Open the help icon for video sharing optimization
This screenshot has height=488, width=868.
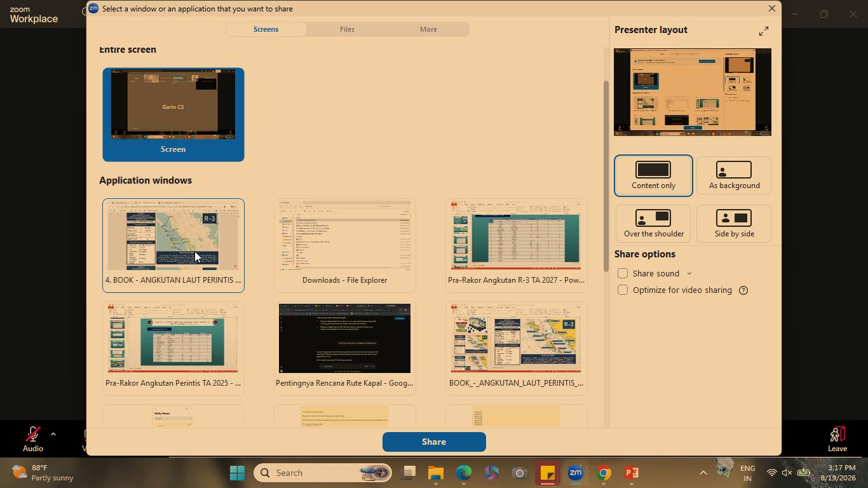click(x=743, y=290)
